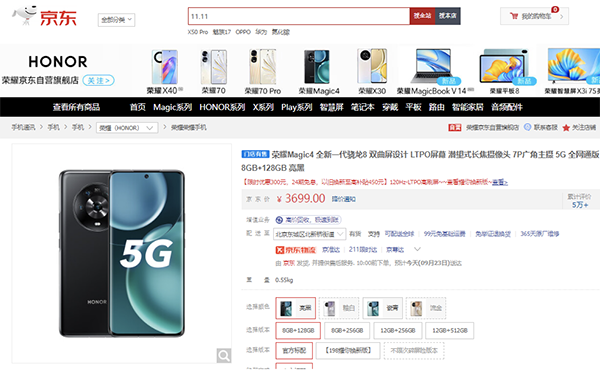Click the red search-all-site button

422,16
